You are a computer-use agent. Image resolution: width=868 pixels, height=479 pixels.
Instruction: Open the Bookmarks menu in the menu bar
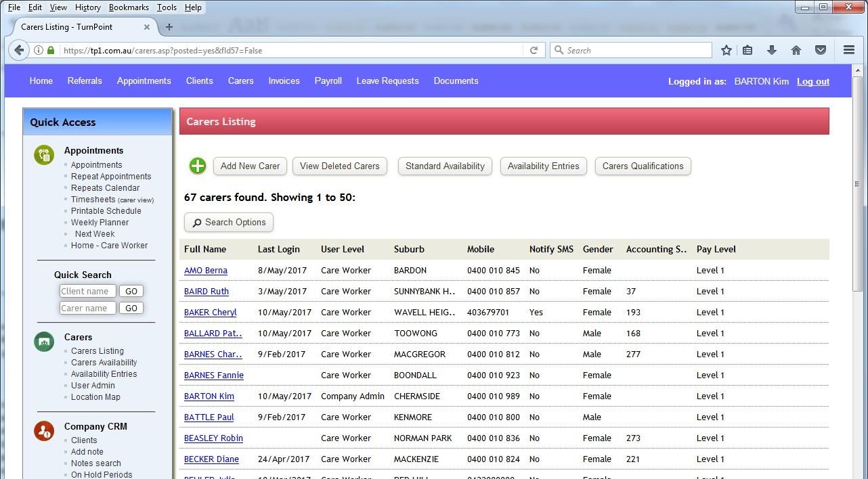click(x=129, y=7)
